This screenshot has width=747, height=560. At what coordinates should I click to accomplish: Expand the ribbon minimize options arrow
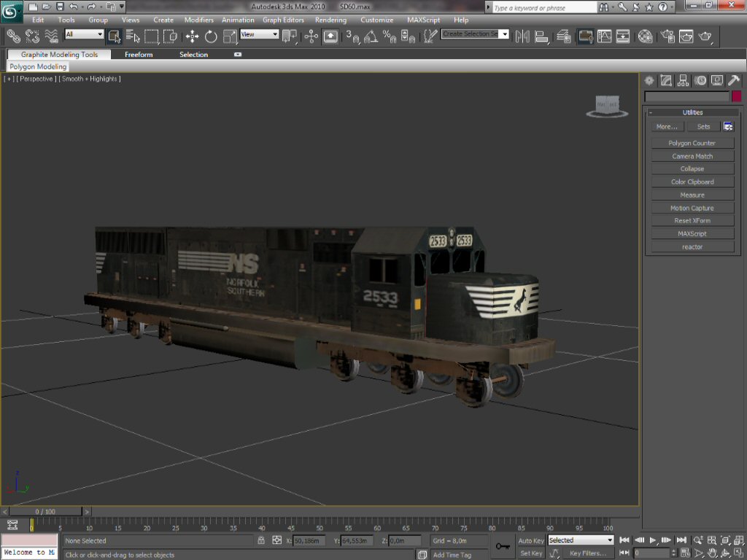click(x=238, y=54)
